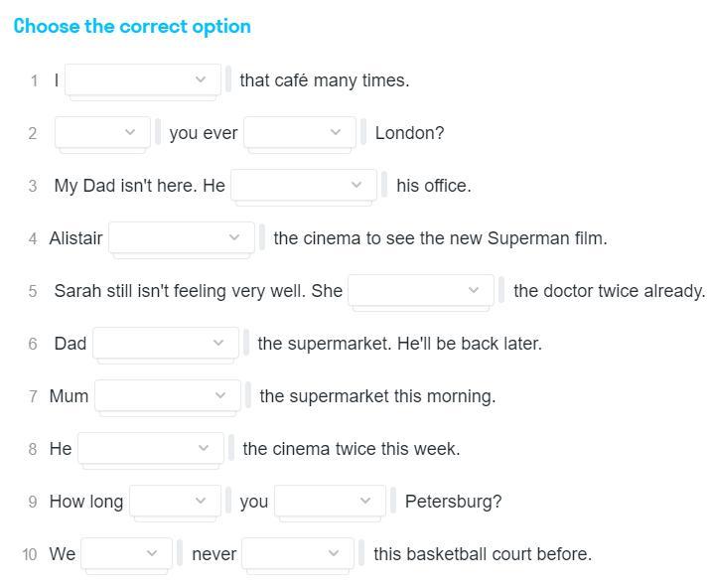Open the dropdown before 'his office'

(x=304, y=185)
